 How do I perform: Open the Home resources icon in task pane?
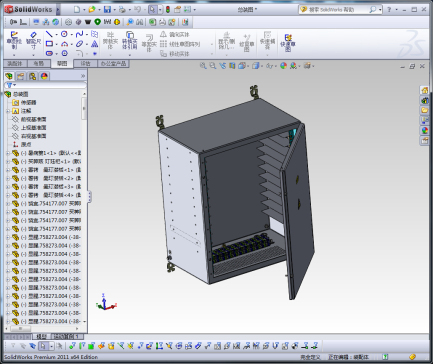[424, 90]
